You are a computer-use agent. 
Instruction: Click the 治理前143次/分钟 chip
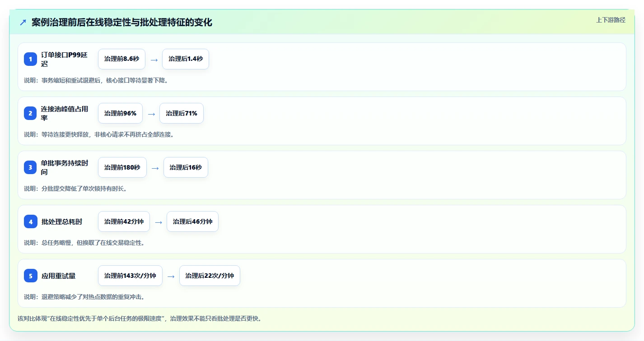[x=130, y=276]
